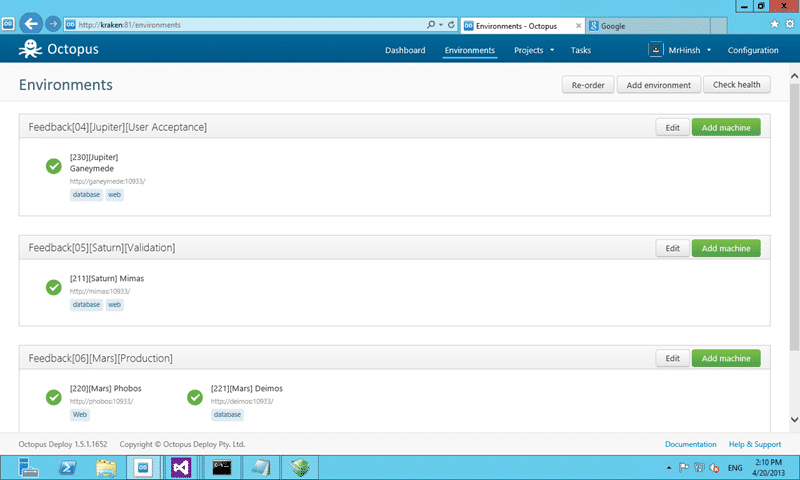Click the browser forward arrow
800x480 pixels.
click(53, 23)
